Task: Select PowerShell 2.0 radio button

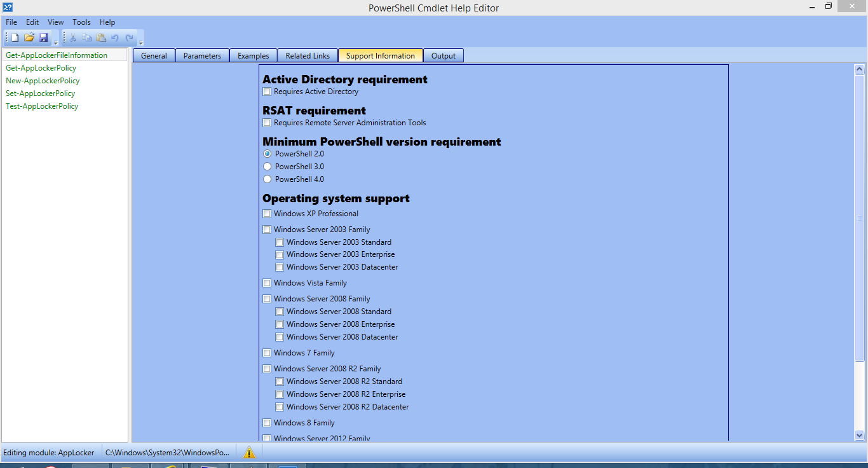Action: 267,154
